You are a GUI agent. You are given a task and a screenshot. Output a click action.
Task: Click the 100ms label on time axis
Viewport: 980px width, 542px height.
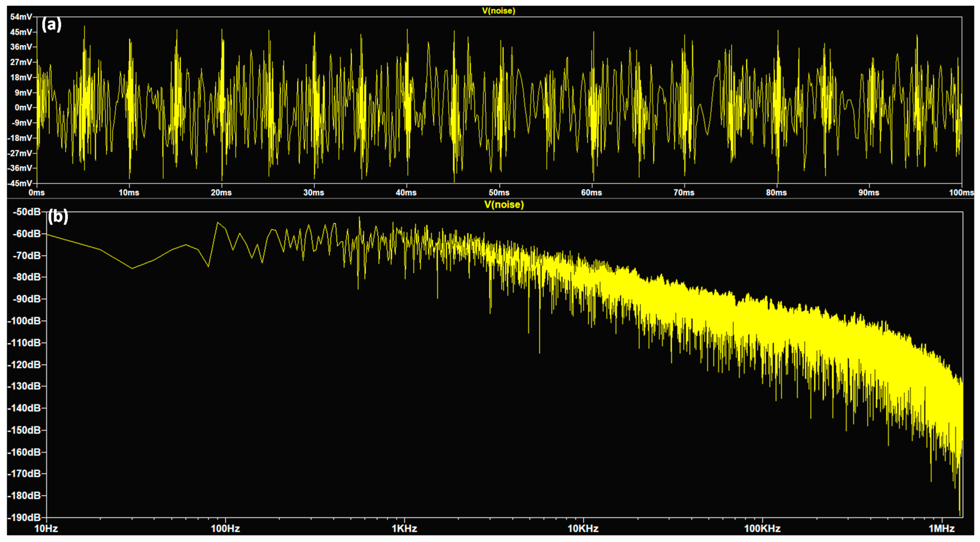coord(961,193)
